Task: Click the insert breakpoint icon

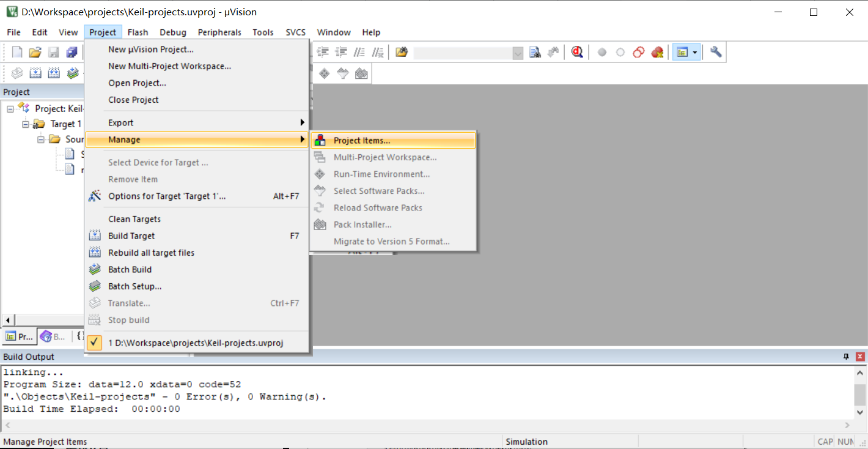Action: [602, 53]
